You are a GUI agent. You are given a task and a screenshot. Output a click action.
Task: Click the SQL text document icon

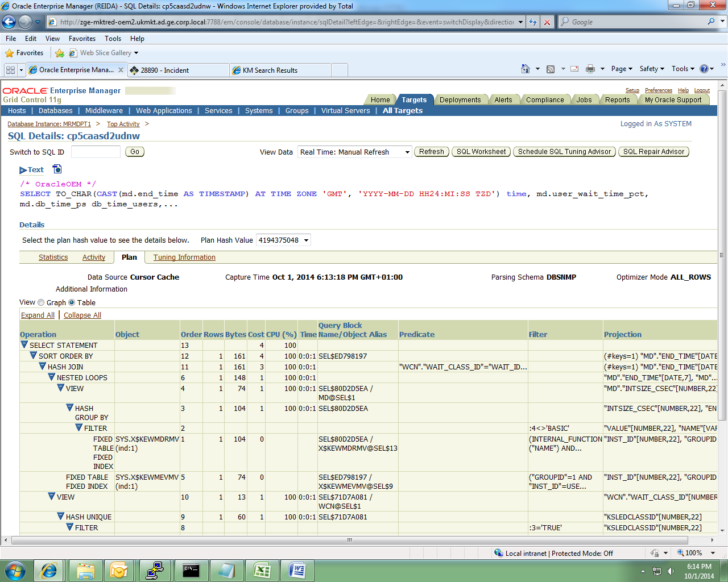point(57,169)
